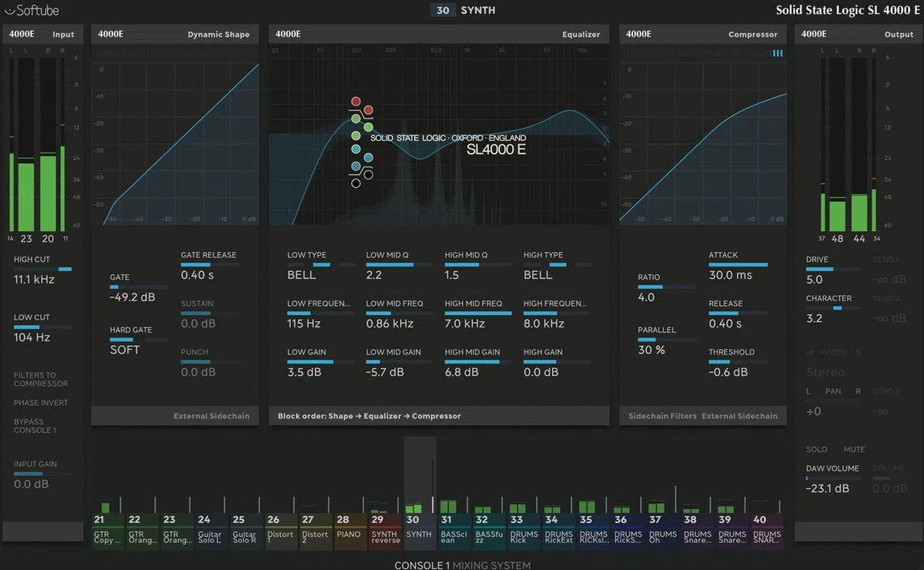This screenshot has height=570, width=924.
Task: Click the Equalizer panel title
Action: pos(581,34)
